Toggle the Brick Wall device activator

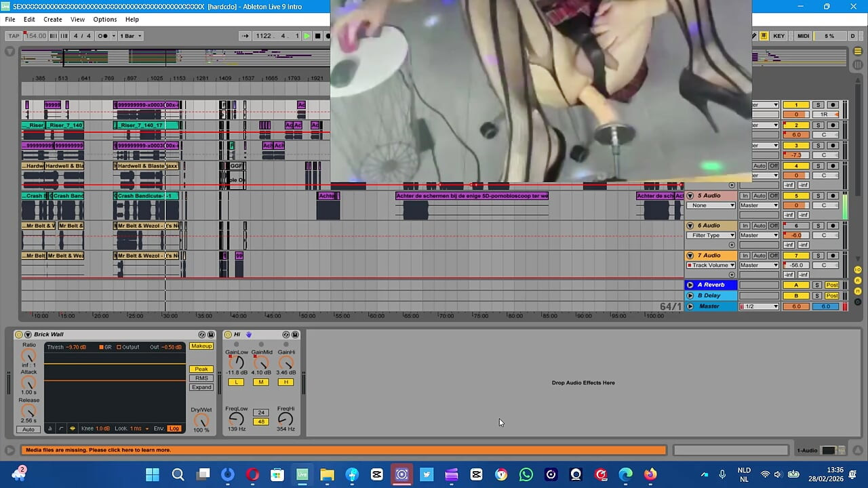click(19, 335)
